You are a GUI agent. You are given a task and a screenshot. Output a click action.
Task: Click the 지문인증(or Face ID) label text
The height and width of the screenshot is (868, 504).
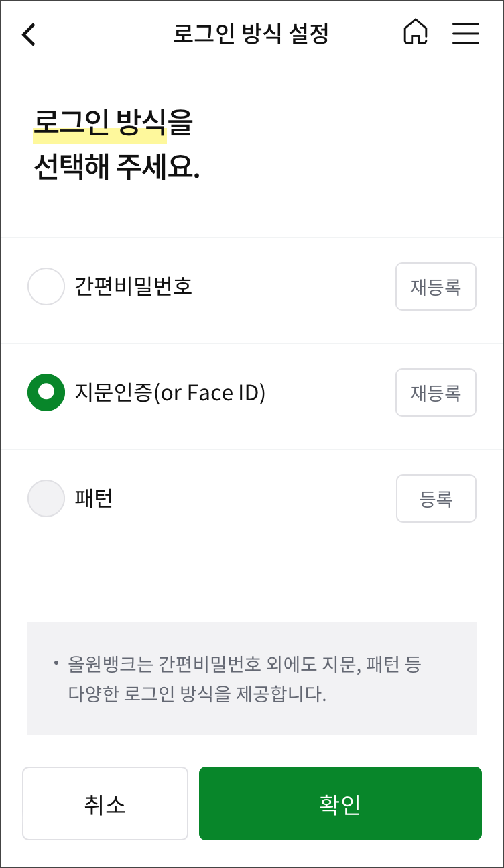point(170,392)
